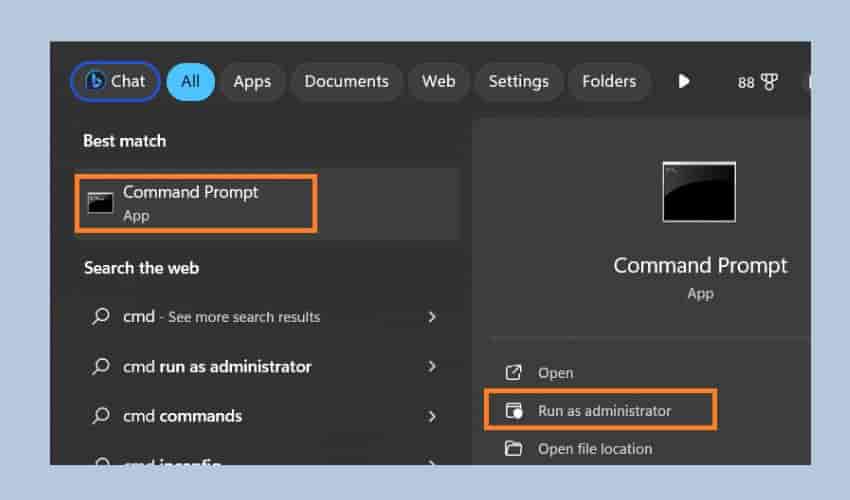The width and height of the screenshot is (850, 500).
Task: Click search icon beside cmd see more
Action: tap(101, 316)
